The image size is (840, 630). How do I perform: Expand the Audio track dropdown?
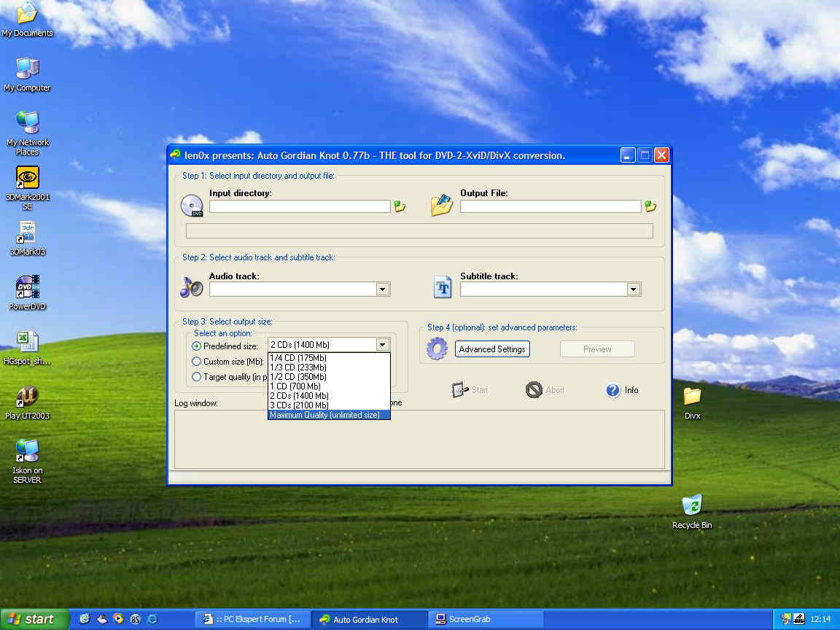click(382, 289)
